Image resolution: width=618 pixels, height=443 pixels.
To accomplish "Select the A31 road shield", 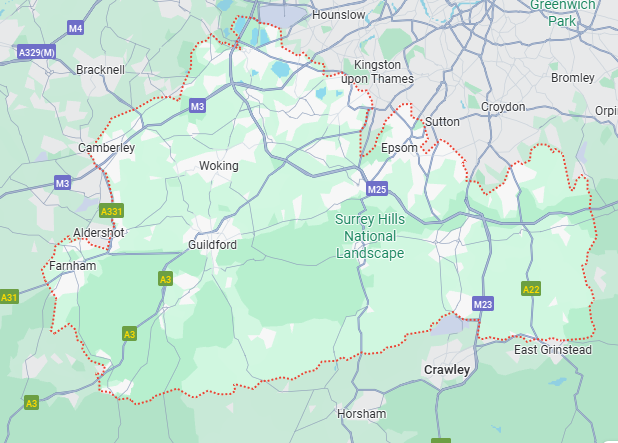I will 9,296.
